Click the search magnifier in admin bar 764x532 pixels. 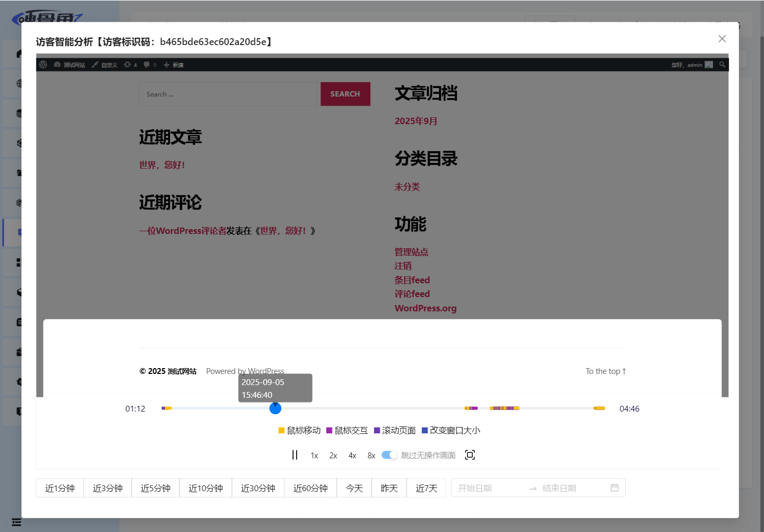[722, 65]
